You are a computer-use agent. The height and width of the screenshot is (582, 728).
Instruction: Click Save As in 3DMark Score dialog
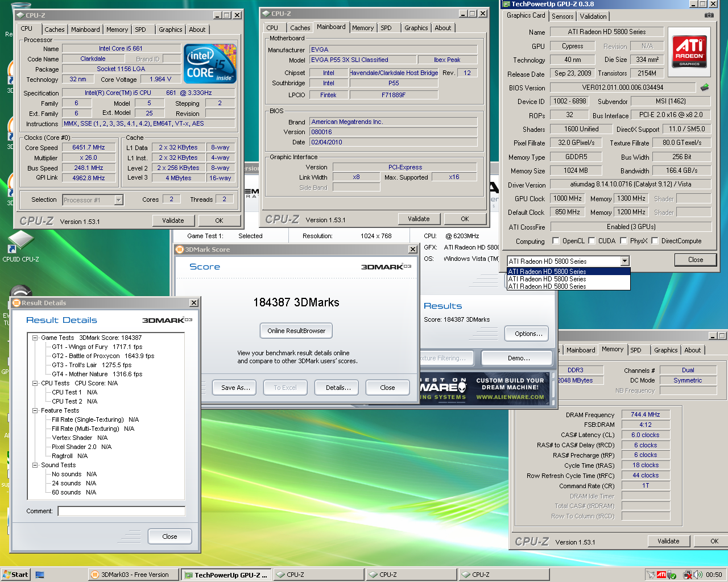[235, 388]
